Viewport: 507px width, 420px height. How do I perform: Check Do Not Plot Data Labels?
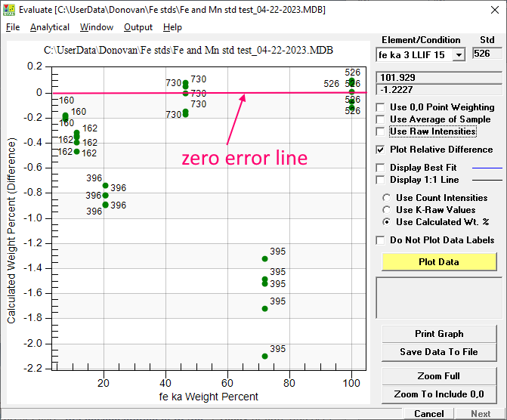point(380,240)
